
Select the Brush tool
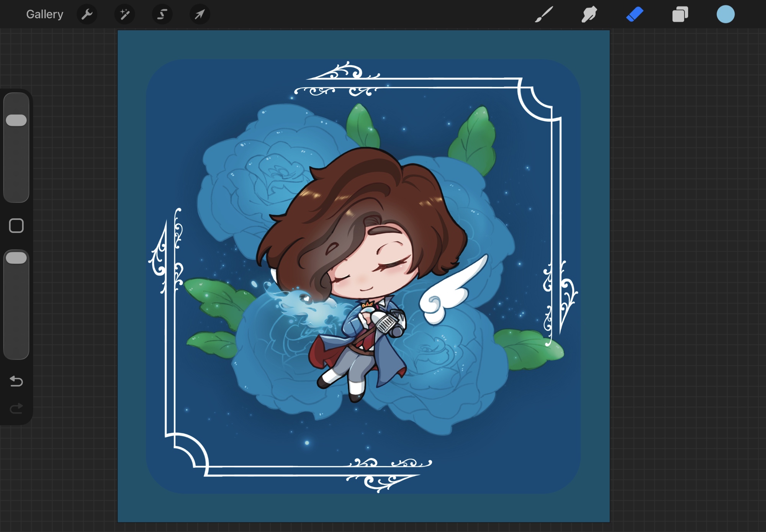coord(544,15)
